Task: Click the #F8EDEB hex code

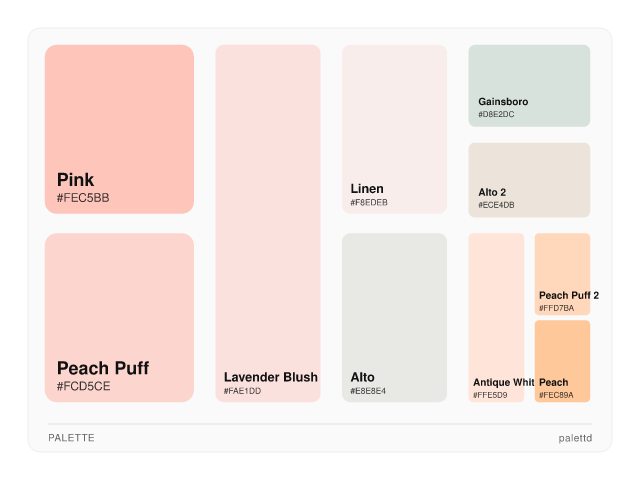Action: click(x=369, y=203)
